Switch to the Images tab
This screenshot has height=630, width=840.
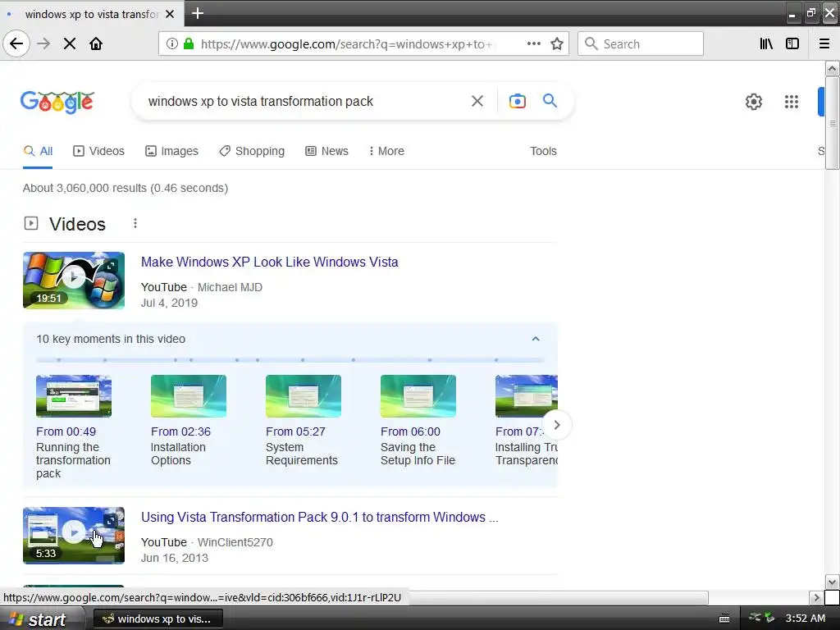coord(171,151)
